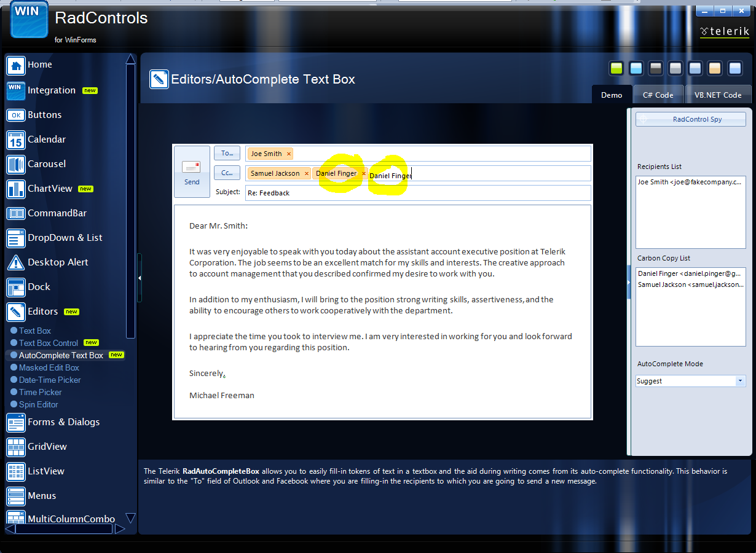
Task: Select Text Box Control tree item
Action: click(49, 343)
